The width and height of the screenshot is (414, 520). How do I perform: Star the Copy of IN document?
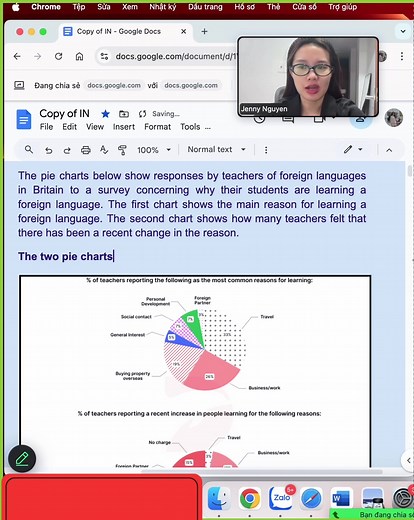pyautogui.click(x=105, y=114)
